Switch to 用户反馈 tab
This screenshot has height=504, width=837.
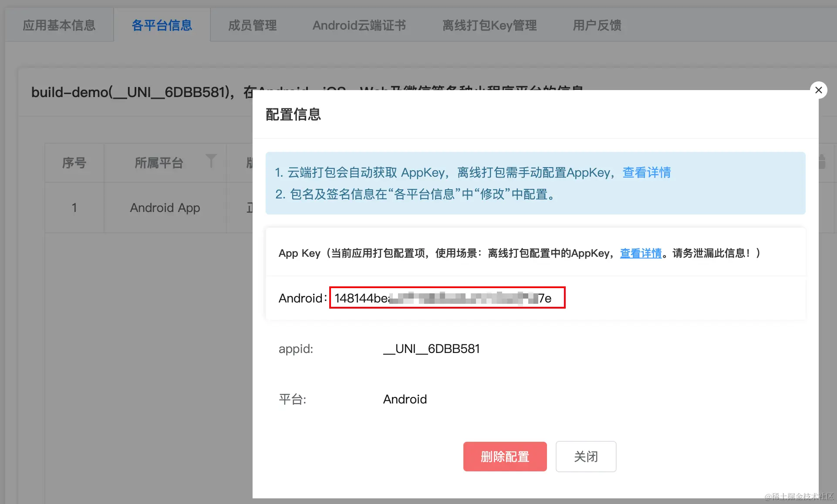[597, 25]
